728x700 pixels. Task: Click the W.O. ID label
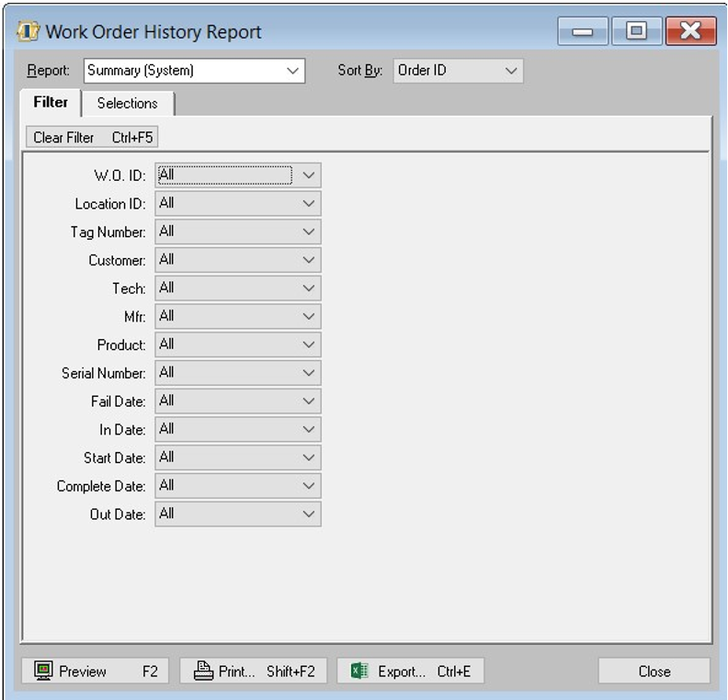pos(119,175)
